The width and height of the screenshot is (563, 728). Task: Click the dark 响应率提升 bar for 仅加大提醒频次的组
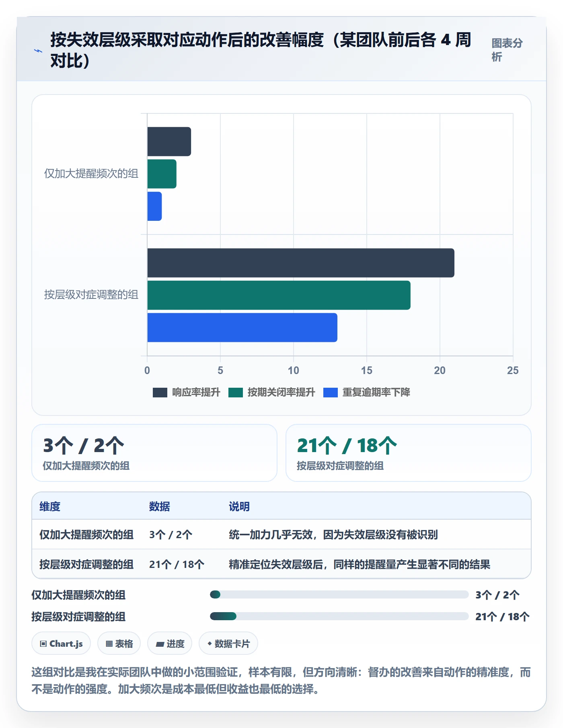click(169, 142)
